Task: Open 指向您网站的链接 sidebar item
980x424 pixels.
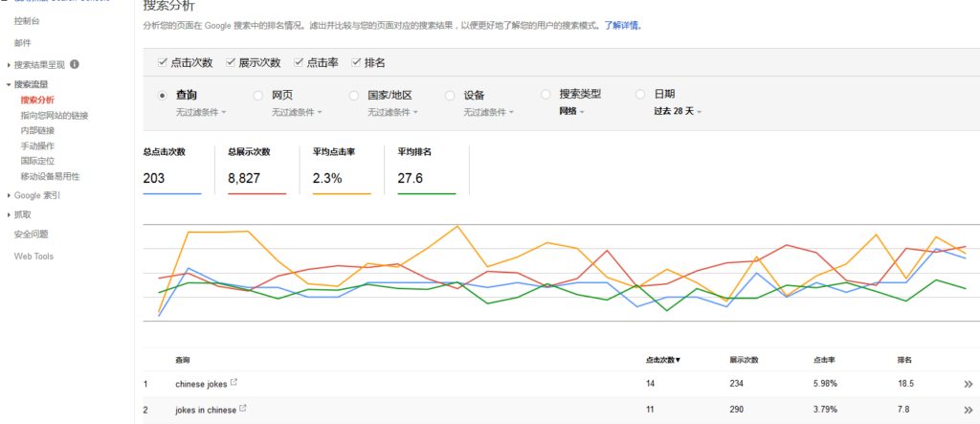Action: click(55, 115)
